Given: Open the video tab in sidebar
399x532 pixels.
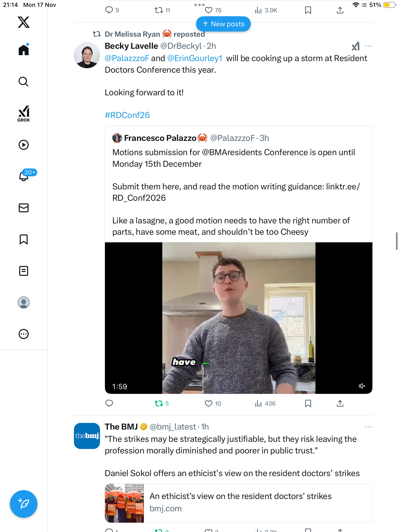Looking at the screenshot, I should click(24, 145).
